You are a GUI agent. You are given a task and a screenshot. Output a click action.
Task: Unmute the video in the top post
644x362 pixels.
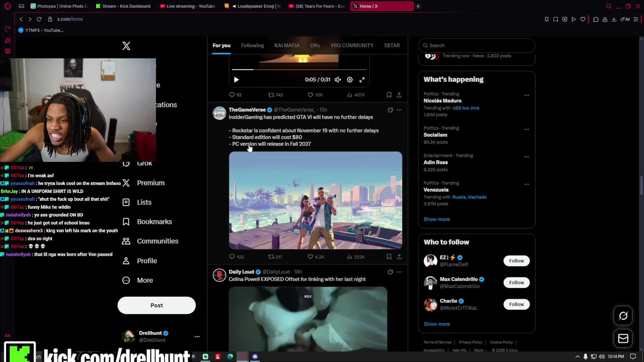tap(338, 79)
